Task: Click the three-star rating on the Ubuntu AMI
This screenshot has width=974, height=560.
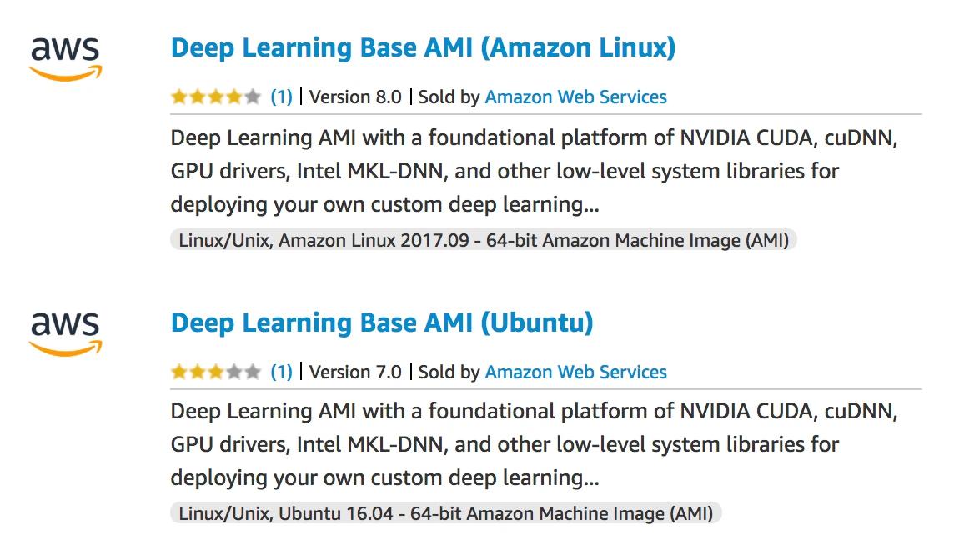Action: click(216, 372)
